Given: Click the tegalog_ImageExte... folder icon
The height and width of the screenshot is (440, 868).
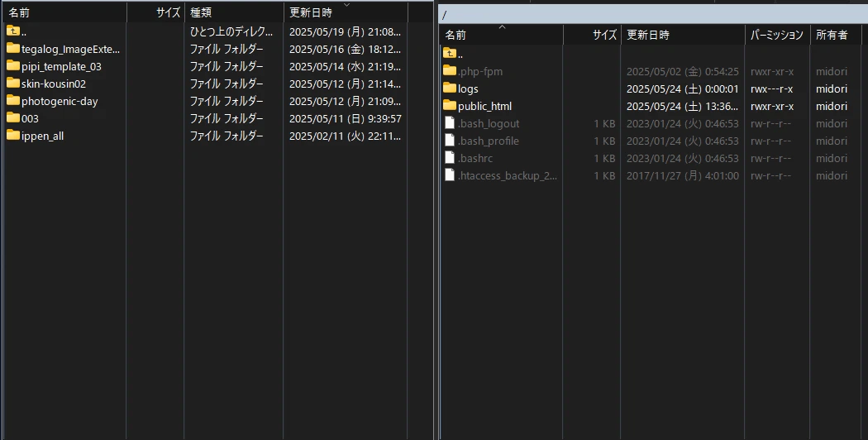Looking at the screenshot, I should coord(13,49).
